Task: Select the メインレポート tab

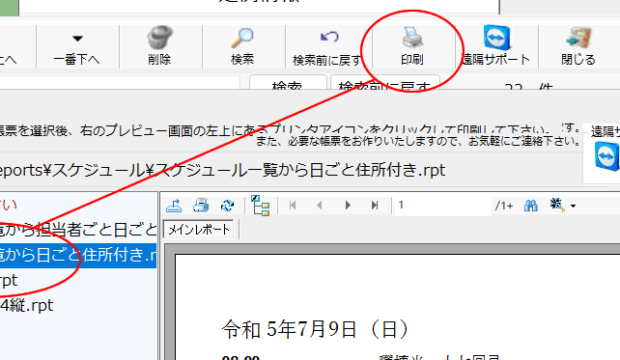Action: tap(199, 230)
